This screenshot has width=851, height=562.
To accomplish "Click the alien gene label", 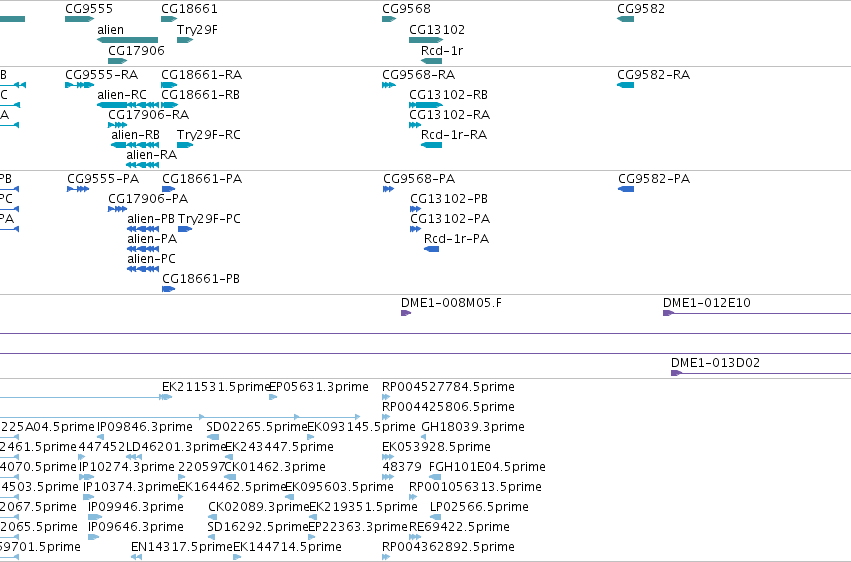I will click(110, 30).
